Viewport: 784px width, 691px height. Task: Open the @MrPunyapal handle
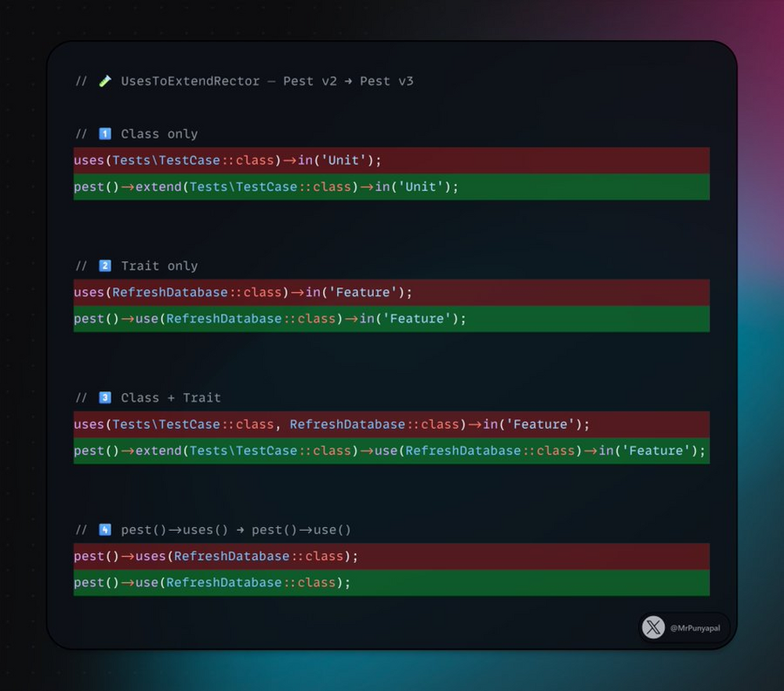pos(695,628)
